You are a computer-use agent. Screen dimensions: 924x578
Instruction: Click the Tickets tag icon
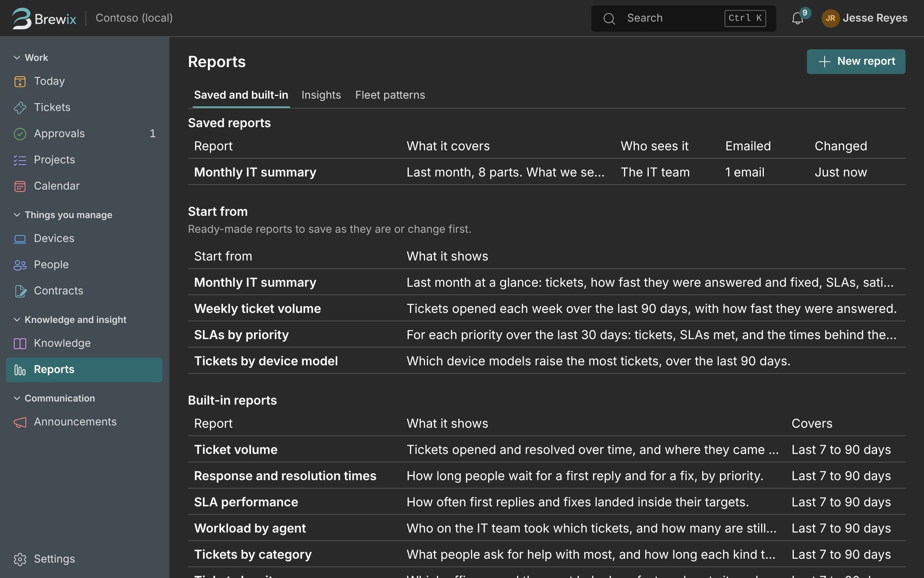(20, 108)
